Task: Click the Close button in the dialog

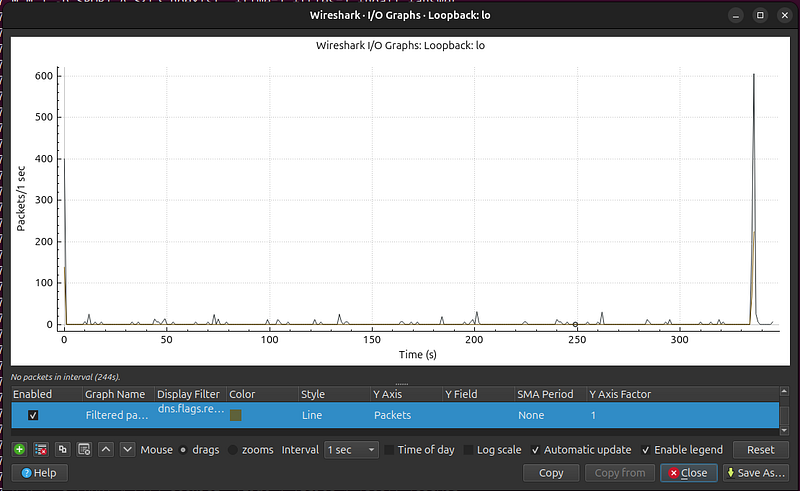Action: tap(689, 473)
